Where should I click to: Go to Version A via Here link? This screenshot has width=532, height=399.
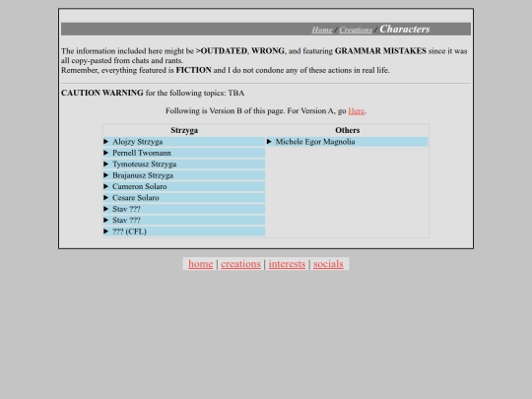click(x=356, y=111)
